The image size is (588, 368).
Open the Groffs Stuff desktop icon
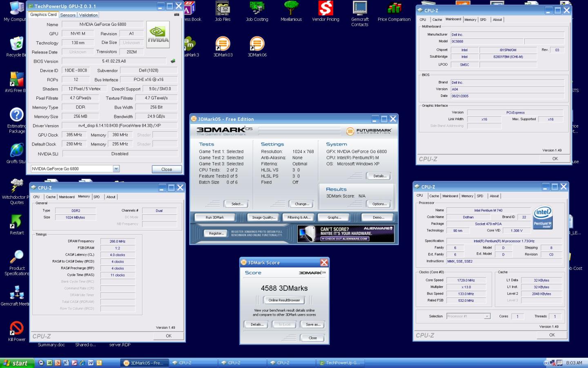pyautogui.click(x=16, y=150)
